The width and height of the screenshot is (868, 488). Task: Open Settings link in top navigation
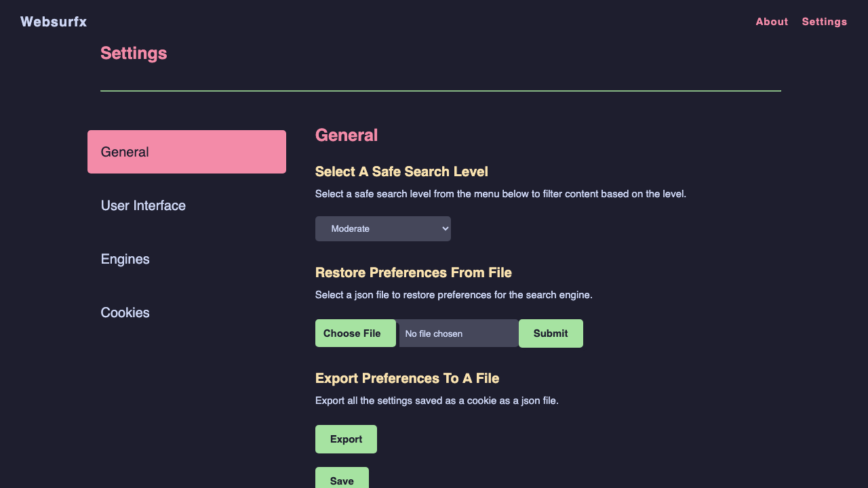[x=825, y=22]
